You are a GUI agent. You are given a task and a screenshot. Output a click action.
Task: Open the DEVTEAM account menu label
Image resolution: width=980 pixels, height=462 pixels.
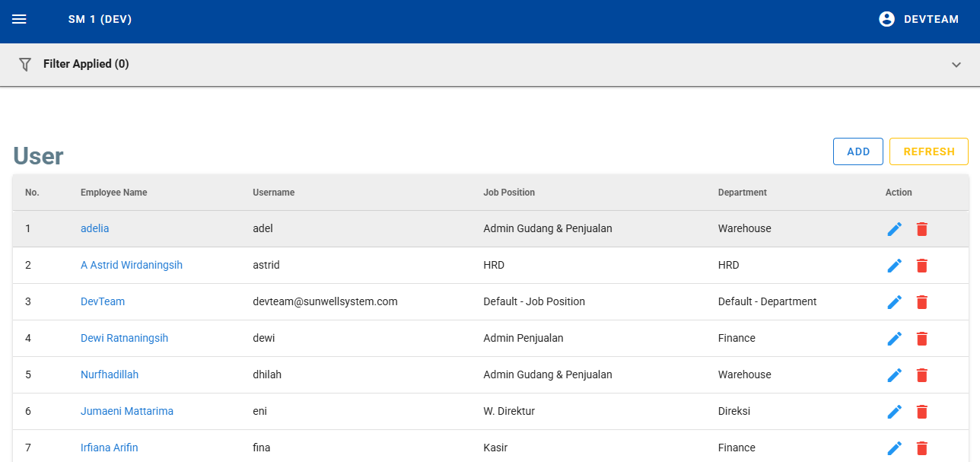tap(931, 19)
